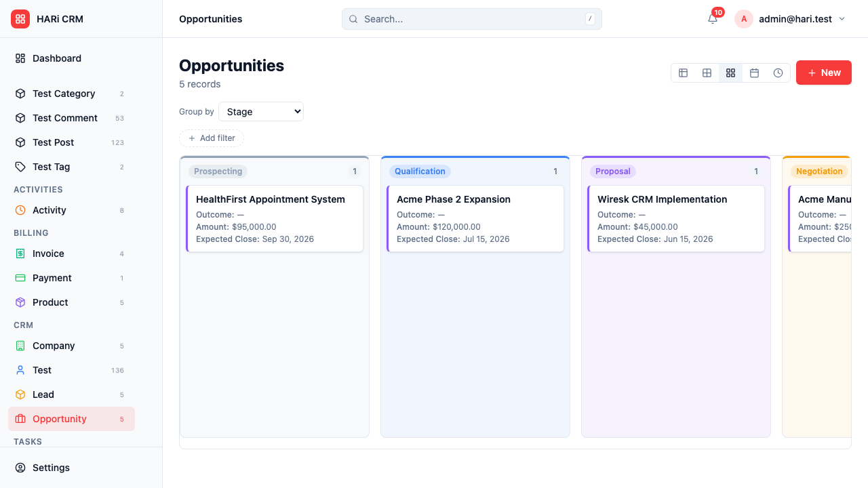Switch to the Activity sidebar entry
Screen dimensions: 868x488
tap(51, 210)
